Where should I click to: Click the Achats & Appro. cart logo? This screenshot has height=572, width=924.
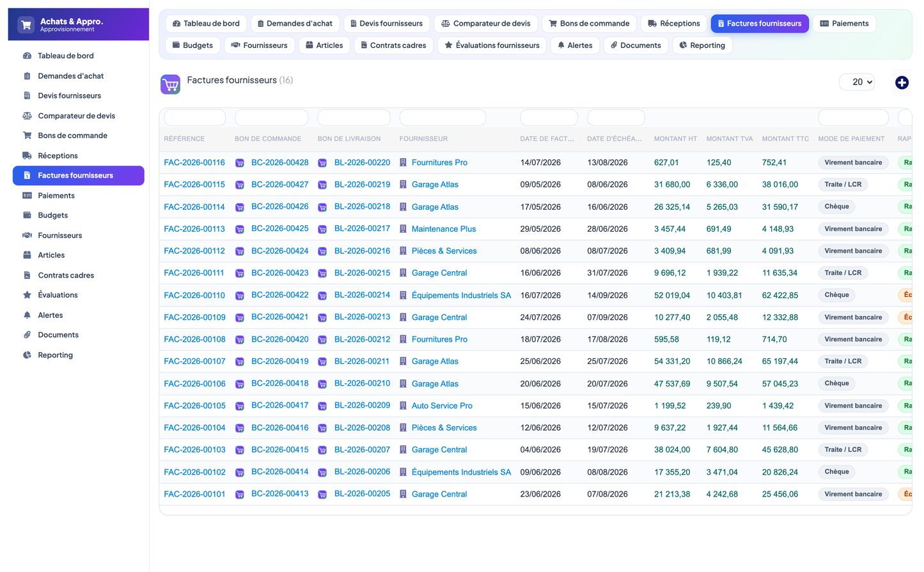(x=26, y=25)
